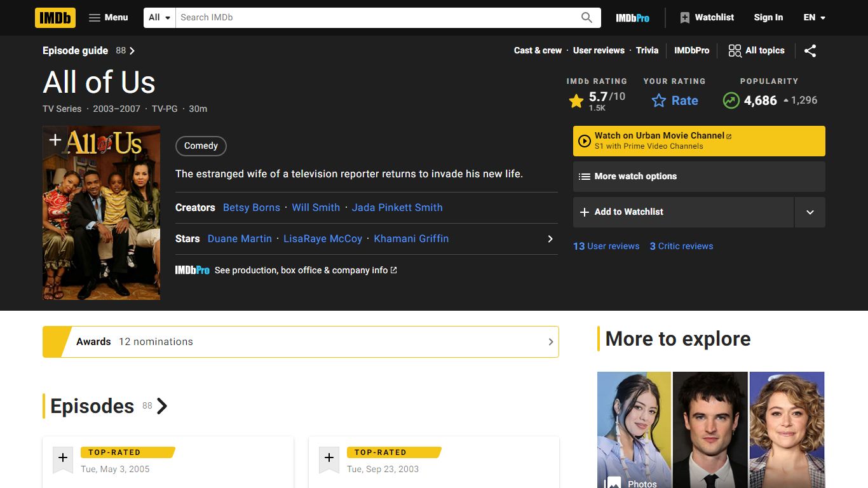
Task: Open the EN language dropdown
Action: pyautogui.click(x=814, y=18)
